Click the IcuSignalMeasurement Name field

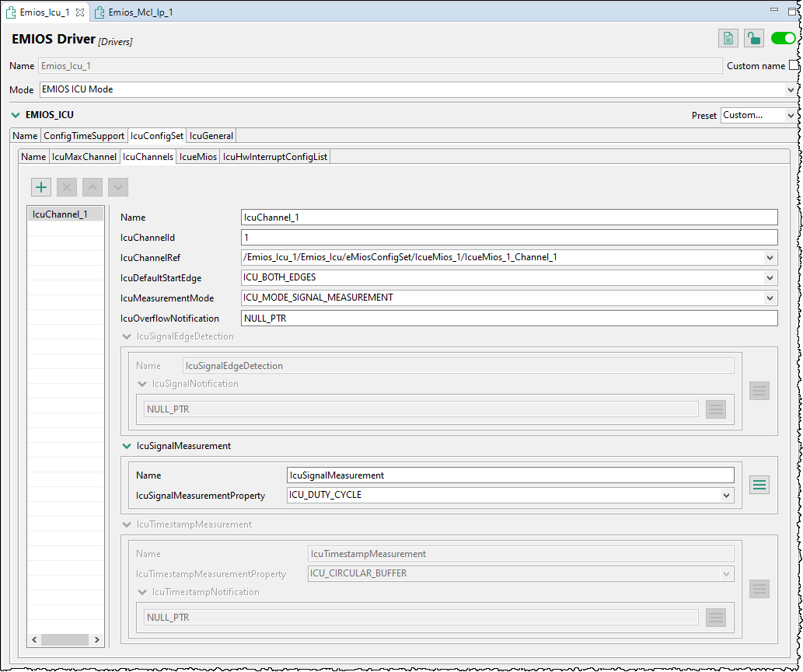[x=510, y=475]
